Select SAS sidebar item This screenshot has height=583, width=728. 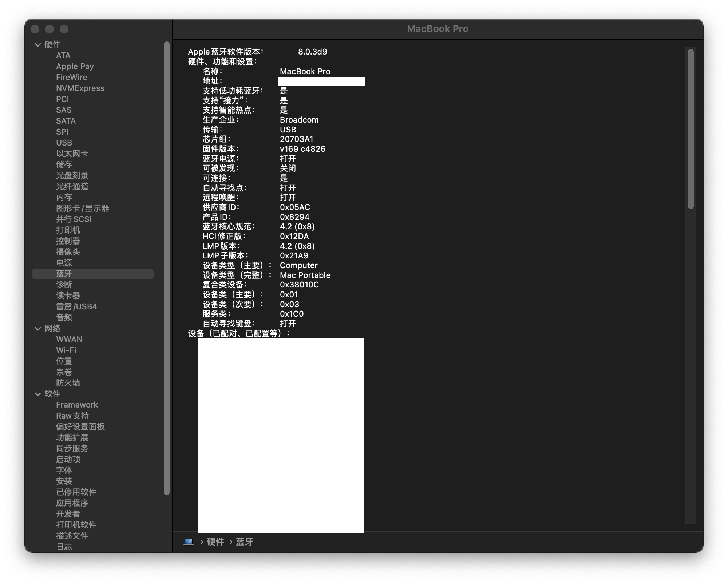(64, 110)
